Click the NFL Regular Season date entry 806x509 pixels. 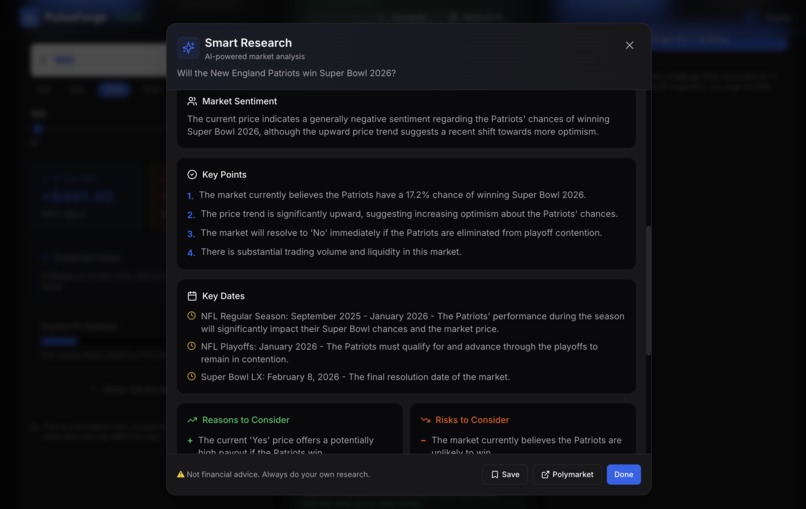(x=412, y=322)
